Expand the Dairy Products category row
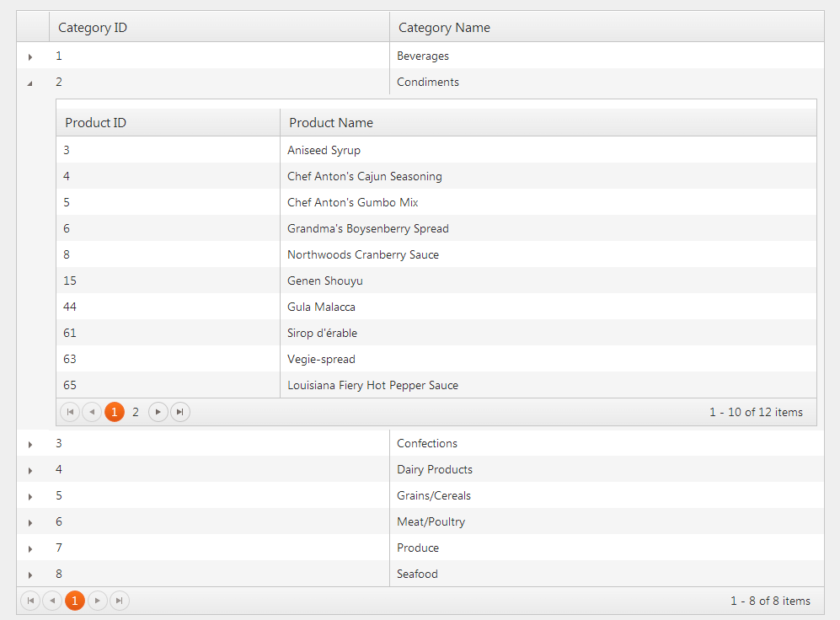840x620 pixels. click(x=30, y=469)
